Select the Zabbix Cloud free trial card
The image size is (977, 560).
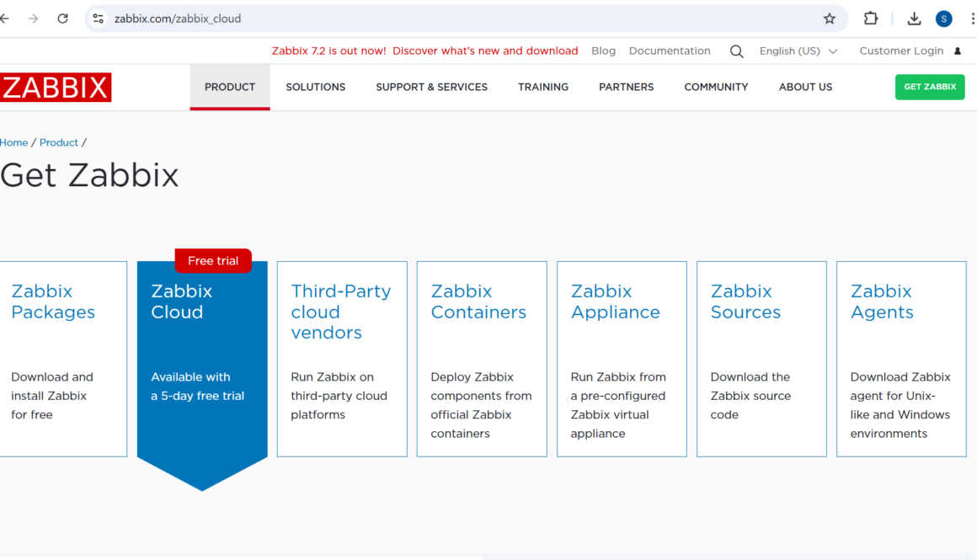[202, 362]
